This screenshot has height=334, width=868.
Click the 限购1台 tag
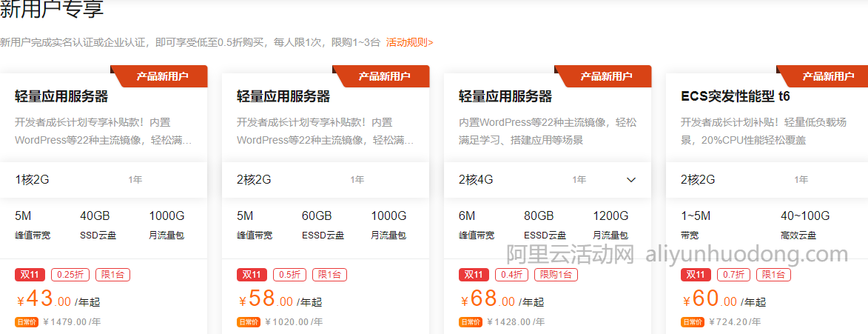point(556,274)
